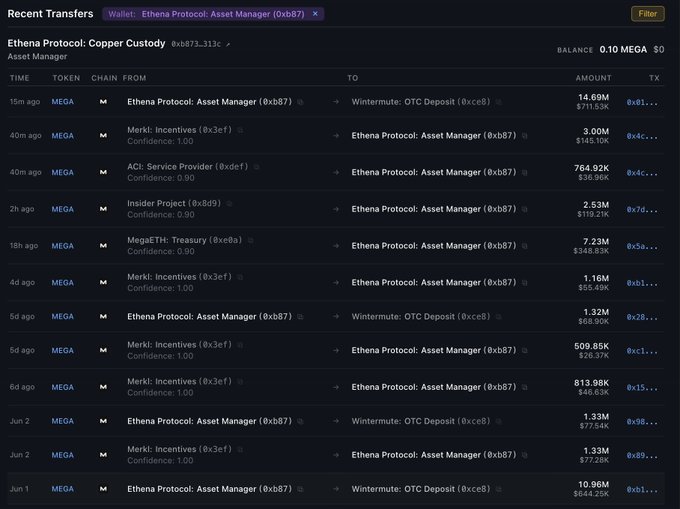Click the MEGA chain icon in 15m ago row
This screenshot has height=509, width=680.
click(x=103, y=101)
